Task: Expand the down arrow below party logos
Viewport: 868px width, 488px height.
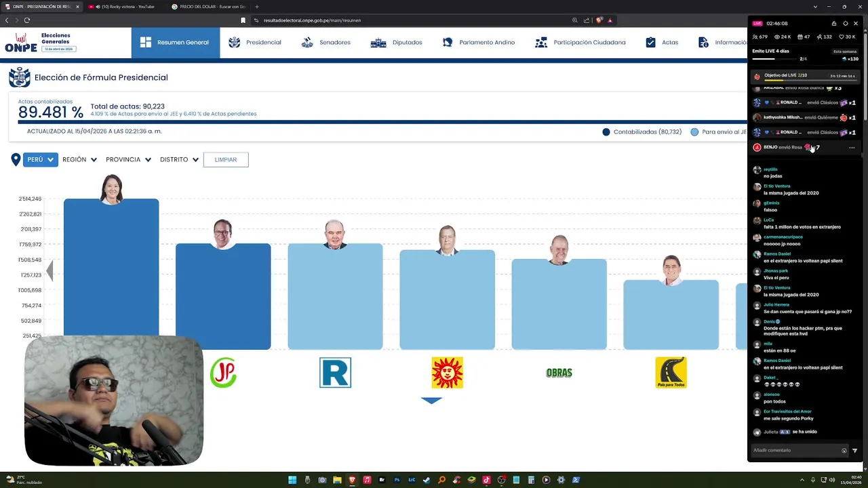Action: click(x=431, y=401)
